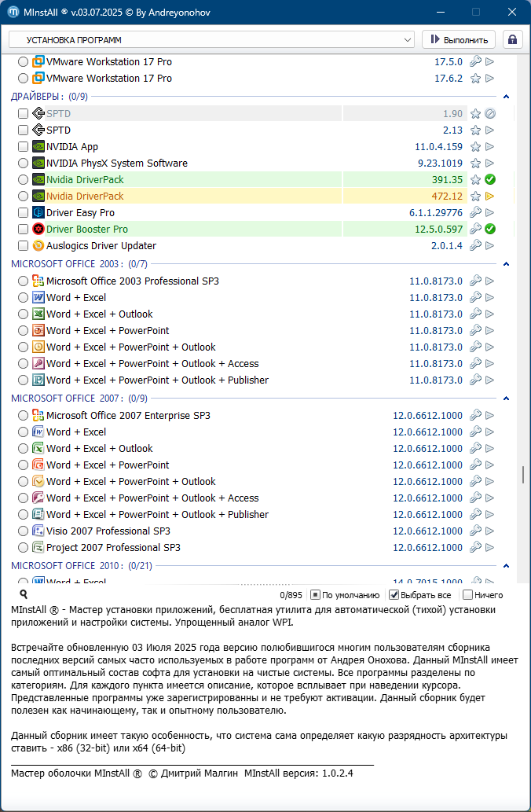The image size is (531, 812).
Task: Click the 'ДРАЙВЕРЫ: (0/9)' group header
Action: coord(49,97)
